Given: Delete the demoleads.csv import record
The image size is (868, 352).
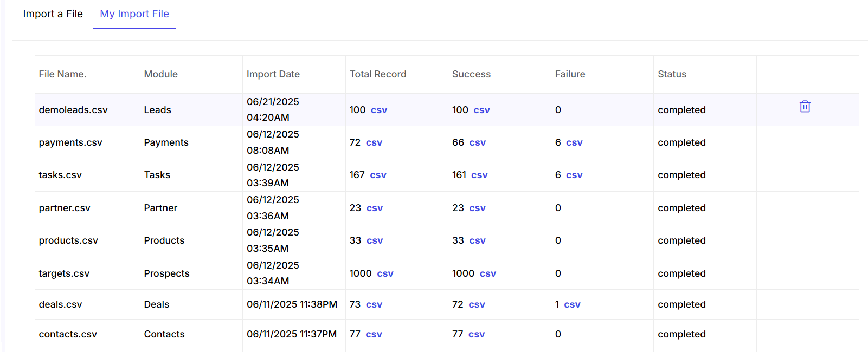Looking at the screenshot, I should coord(805,107).
